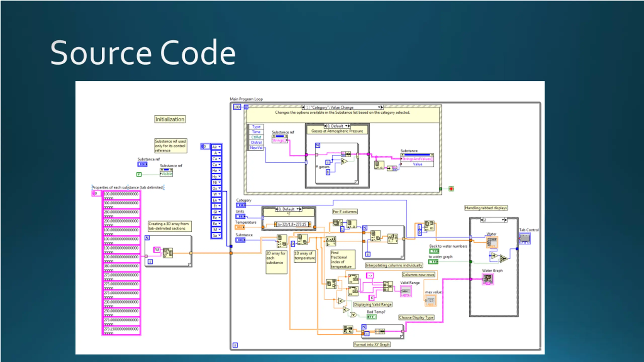Image resolution: width=644 pixels, height=362 pixels.
Task: Open the event case selector '"Category": Value Change'
Action: coord(342,107)
